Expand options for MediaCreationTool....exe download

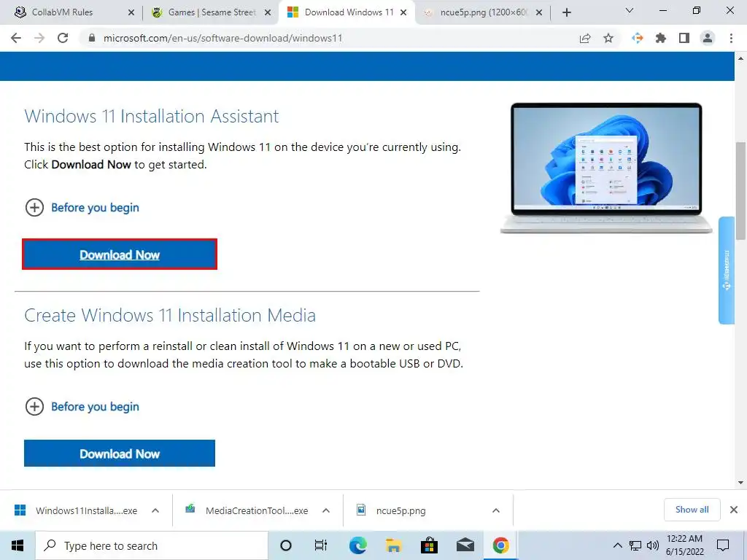tap(326, 510)
